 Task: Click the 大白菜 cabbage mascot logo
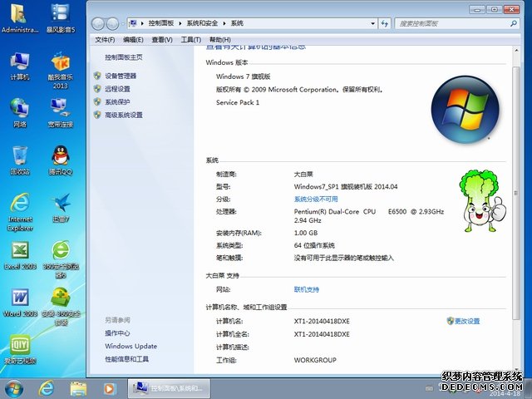482,201
